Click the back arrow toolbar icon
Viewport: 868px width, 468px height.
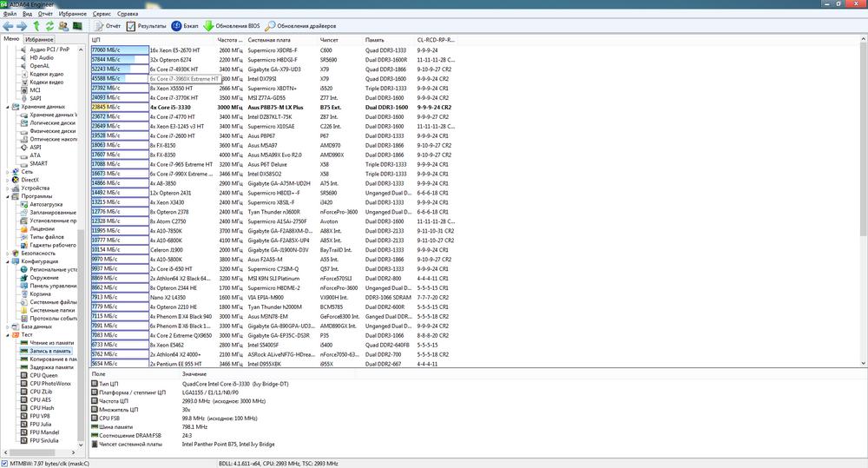pyautogui.click(x=8, y=26)
